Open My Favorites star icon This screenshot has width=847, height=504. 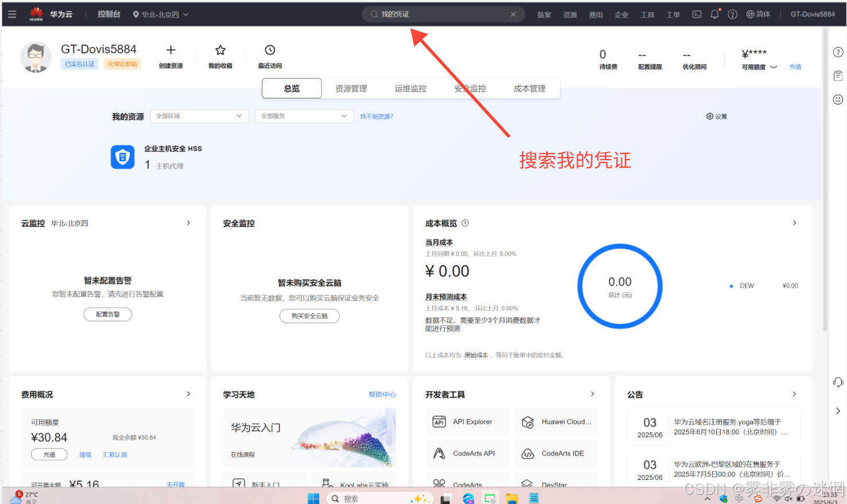pyautogui.click(x=220, y=51)
